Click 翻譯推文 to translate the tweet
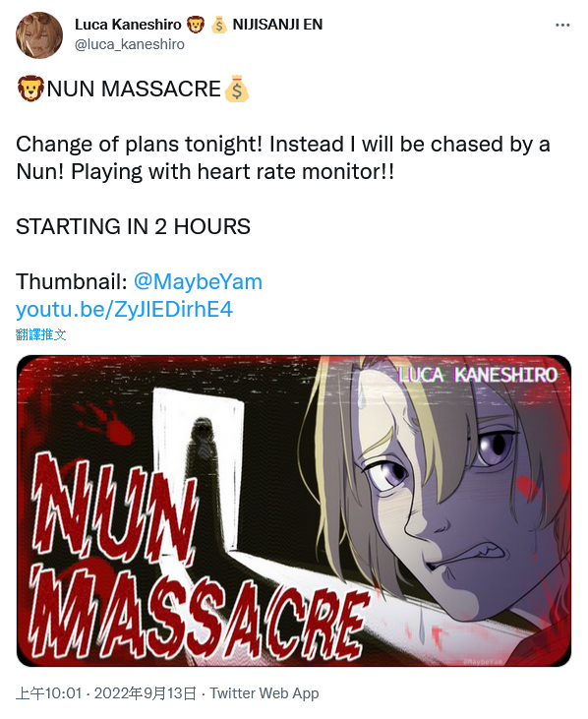Image resolution: width=588 pixels, height=719 pixels. (x=40, y=334)
